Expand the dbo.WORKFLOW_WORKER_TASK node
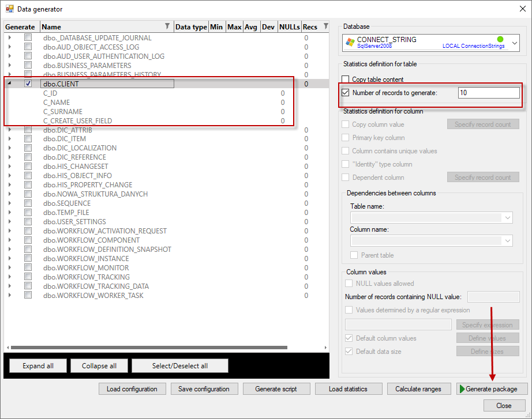This screenshot has height=419, width=532. [9, 295]
